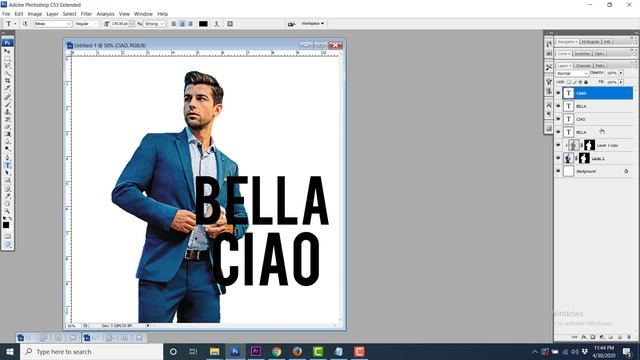This screenshot has height=360, width=640.
Task: Select the Lasso tool
Action: [7, 66]
